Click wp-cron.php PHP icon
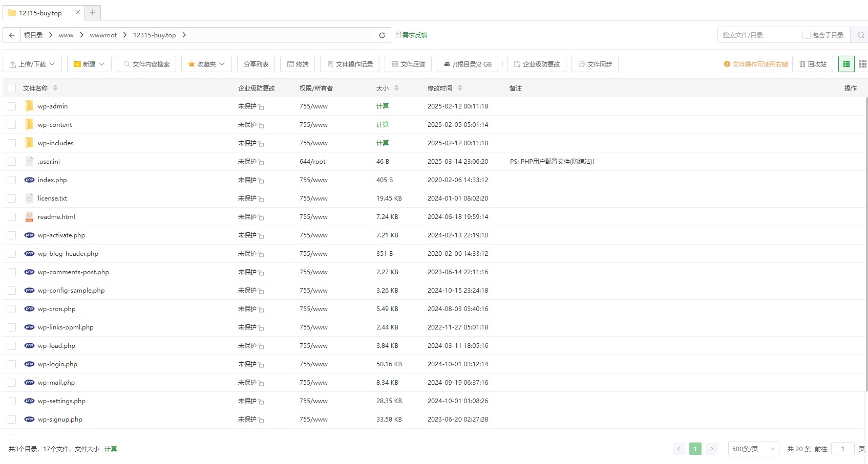The image size is (868, 464). coord(29,308)
